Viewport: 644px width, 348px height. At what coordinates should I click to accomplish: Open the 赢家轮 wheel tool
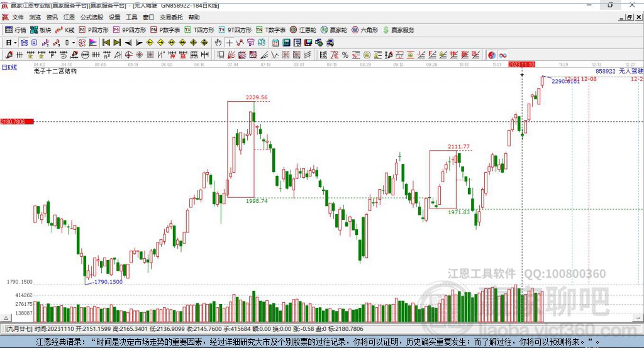(334, 30)
